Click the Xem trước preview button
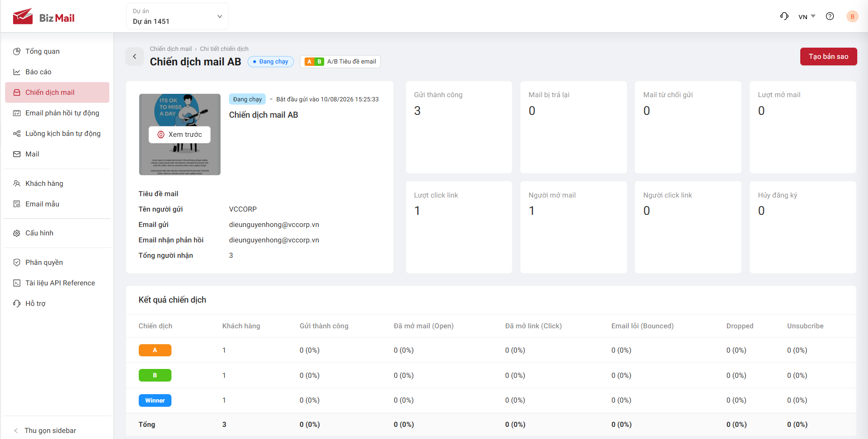 [180, 135]
